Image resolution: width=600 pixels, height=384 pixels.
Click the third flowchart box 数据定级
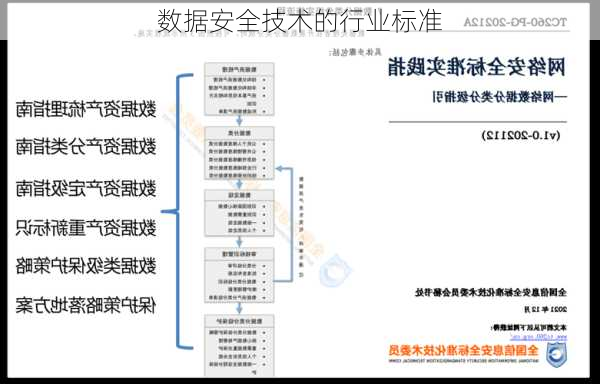click(x=239, y=213)
